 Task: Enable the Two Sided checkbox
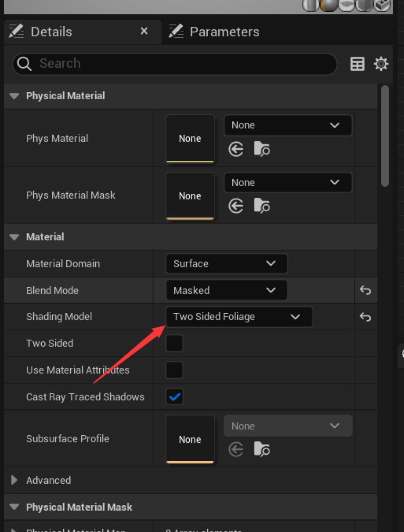(174, 344)
